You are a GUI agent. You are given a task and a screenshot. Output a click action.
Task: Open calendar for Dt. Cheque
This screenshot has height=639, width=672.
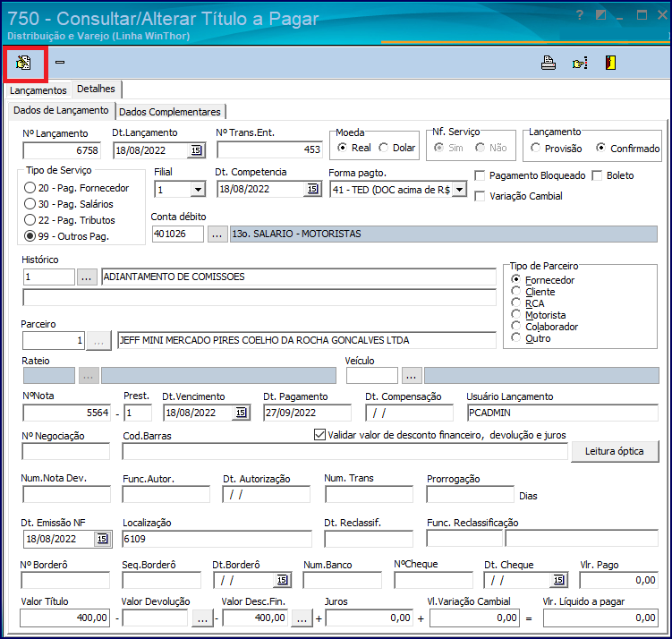(559, 580)
